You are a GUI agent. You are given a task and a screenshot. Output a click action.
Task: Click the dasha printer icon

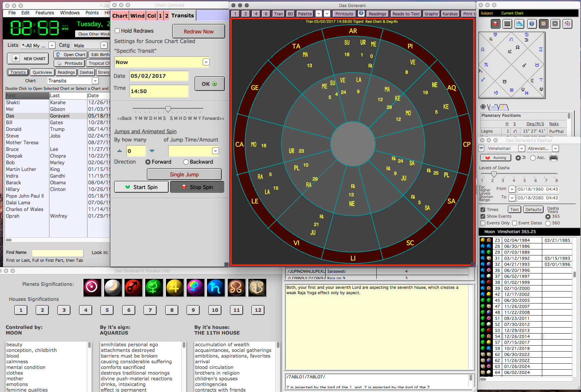tap(554, 158)
